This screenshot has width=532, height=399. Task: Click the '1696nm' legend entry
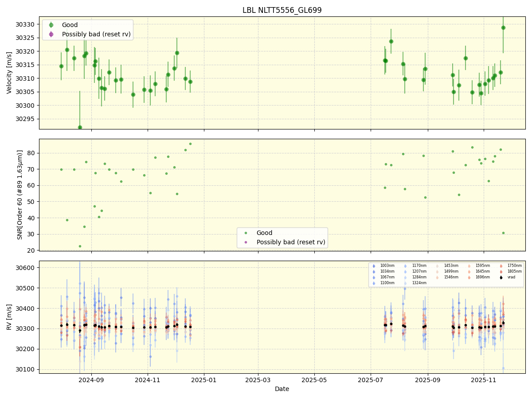point(479,277)
